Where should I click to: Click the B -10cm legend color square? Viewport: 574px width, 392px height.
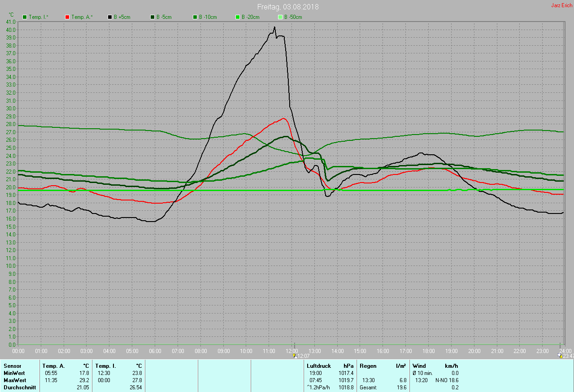coord(195,17)
